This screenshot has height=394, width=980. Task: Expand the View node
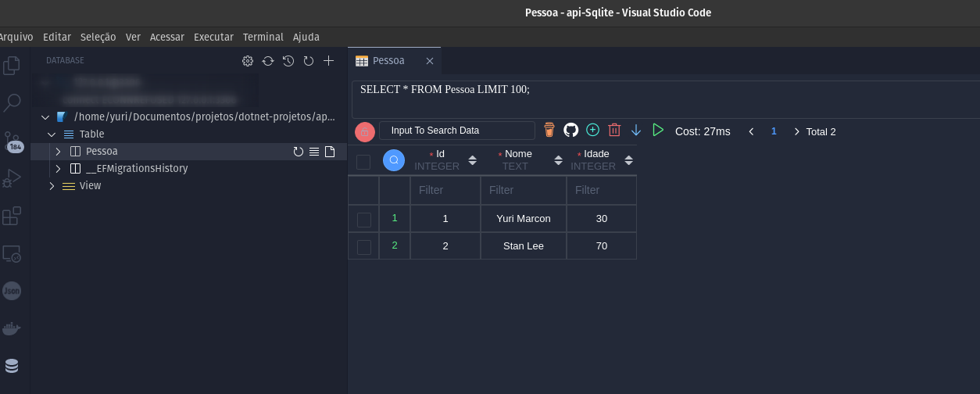52,186
